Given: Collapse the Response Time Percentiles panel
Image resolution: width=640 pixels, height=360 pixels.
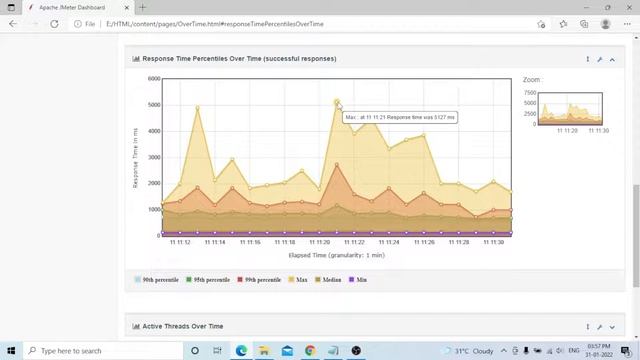Looking at the screenshot, I should point(612,60).
